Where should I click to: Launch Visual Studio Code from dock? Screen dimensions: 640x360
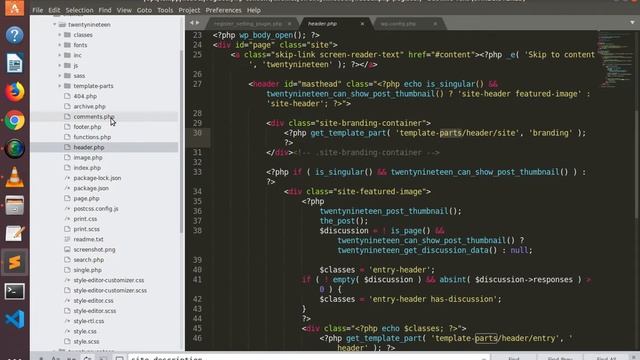point(14,319)
